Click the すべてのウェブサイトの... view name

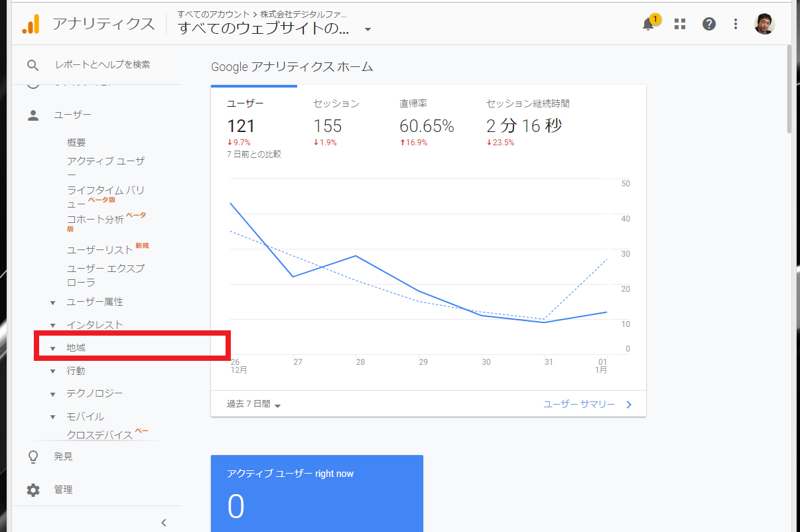pyautogui.click(x=264, y=29)
